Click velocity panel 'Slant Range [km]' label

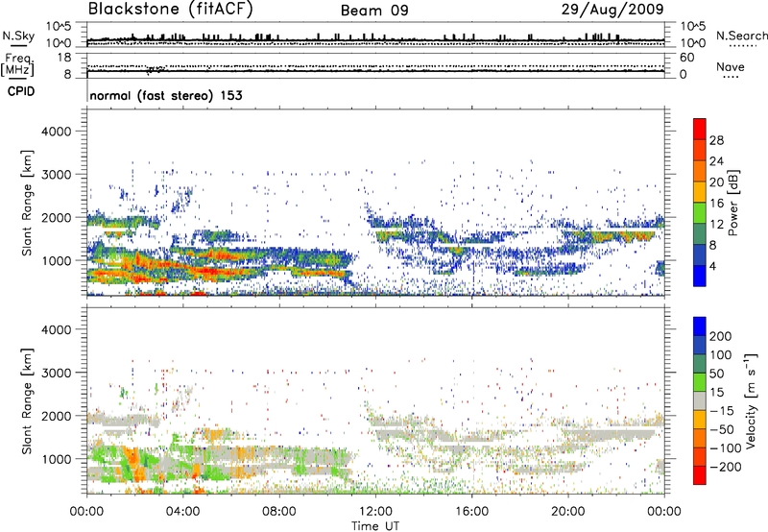[x=27, y=400]
